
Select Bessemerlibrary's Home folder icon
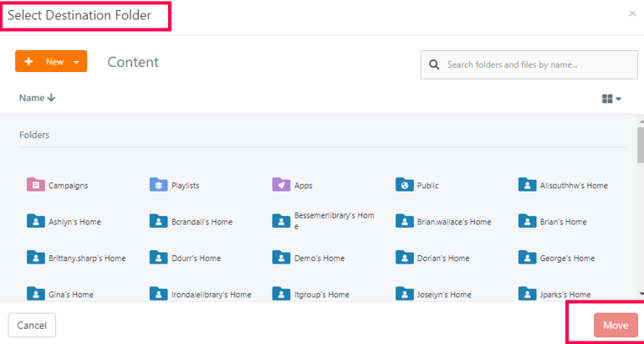point(281,221)
